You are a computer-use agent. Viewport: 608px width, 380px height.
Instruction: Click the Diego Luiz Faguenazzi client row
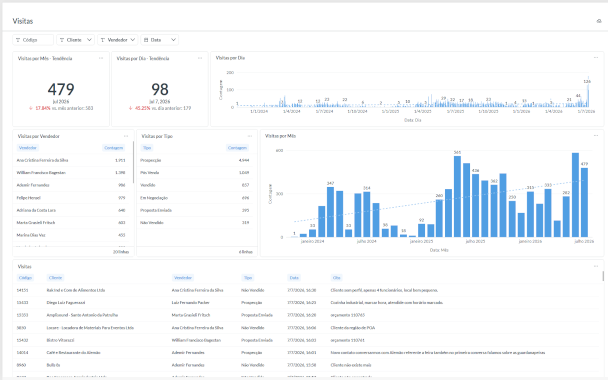click(x=306, y=302)
